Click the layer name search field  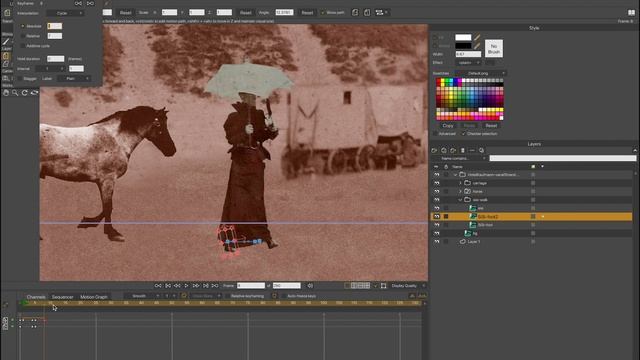tap(562, 158)
